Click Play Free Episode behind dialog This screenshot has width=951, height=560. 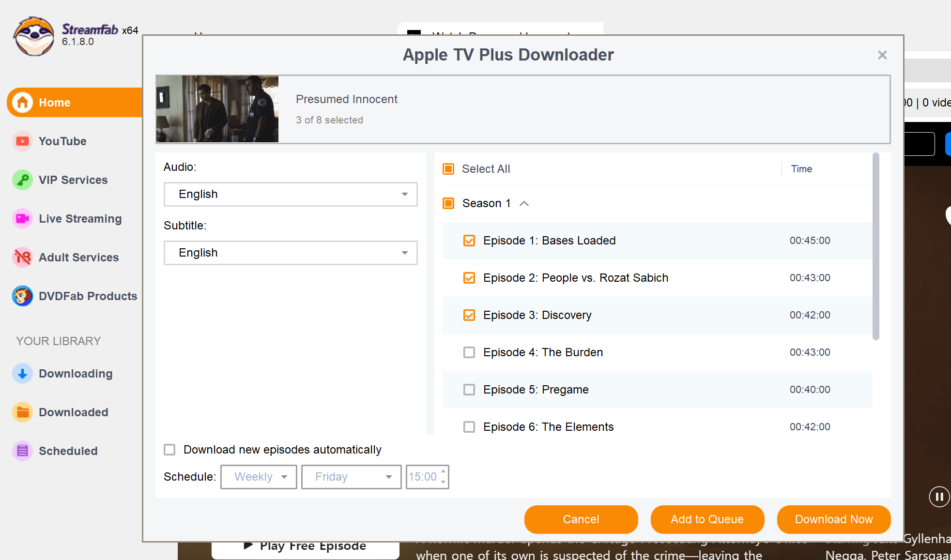[x=306, y=550]
